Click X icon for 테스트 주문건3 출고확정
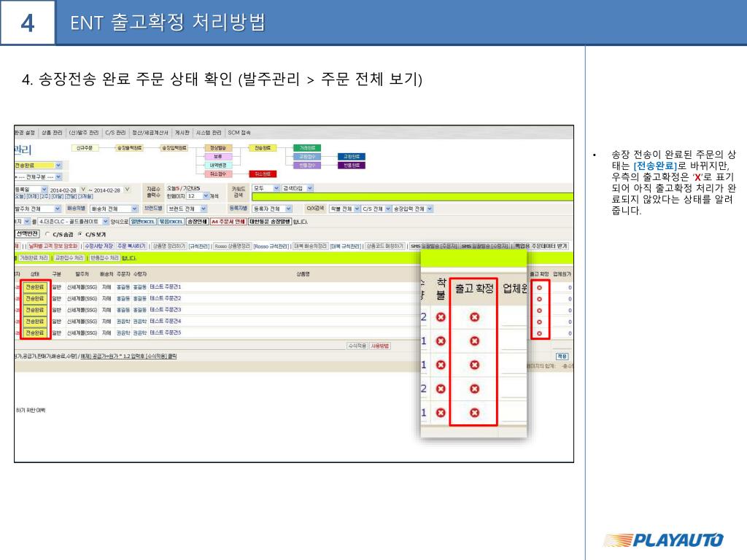Image resolution: width=747 pixels, height=560 pixels. pos(539,311)
